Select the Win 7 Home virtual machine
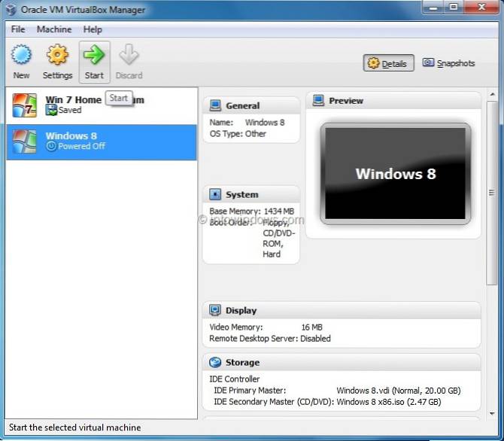Viewport: 504px width, 441px height. click(101, 105)
